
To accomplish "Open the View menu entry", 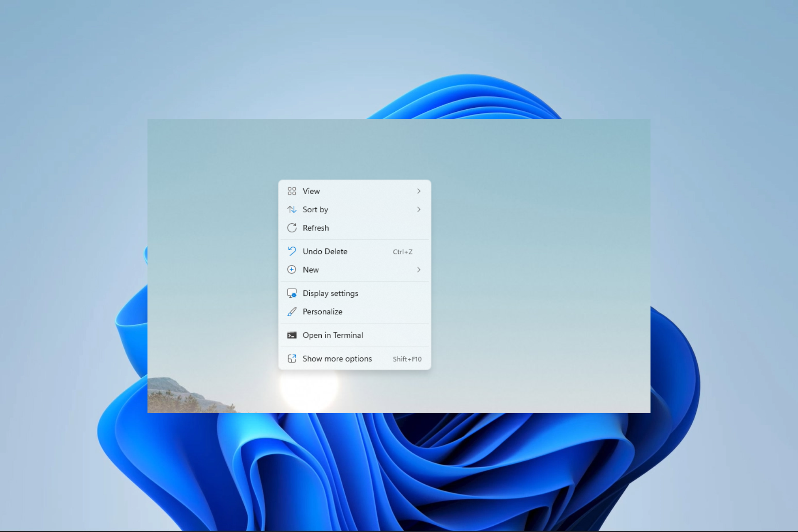I will (x=355, y=191).
